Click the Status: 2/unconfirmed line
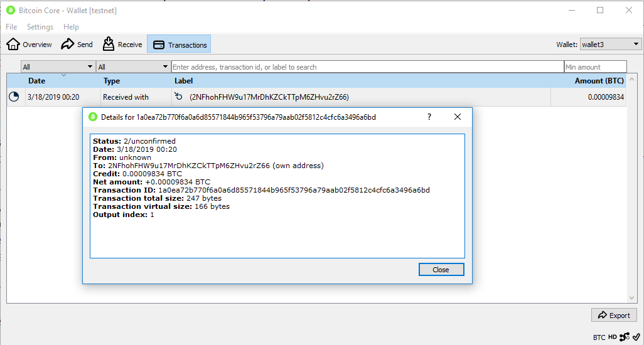This screenshot has width=644, height=345. click(134, 141)
